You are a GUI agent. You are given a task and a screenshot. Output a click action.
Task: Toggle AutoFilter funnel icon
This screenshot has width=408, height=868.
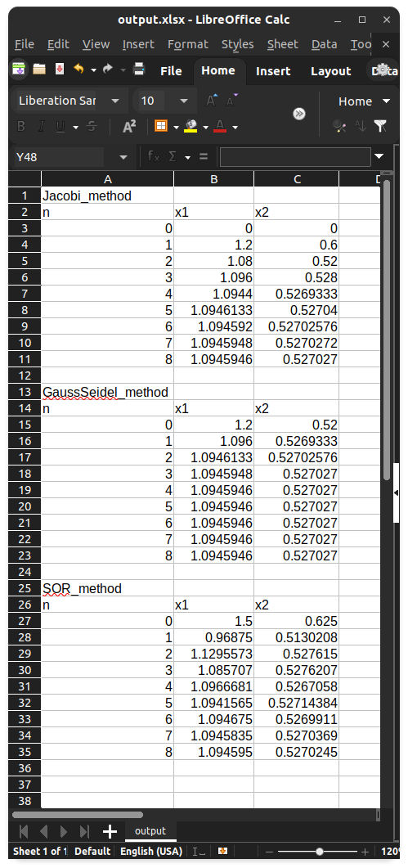[380, 127]
